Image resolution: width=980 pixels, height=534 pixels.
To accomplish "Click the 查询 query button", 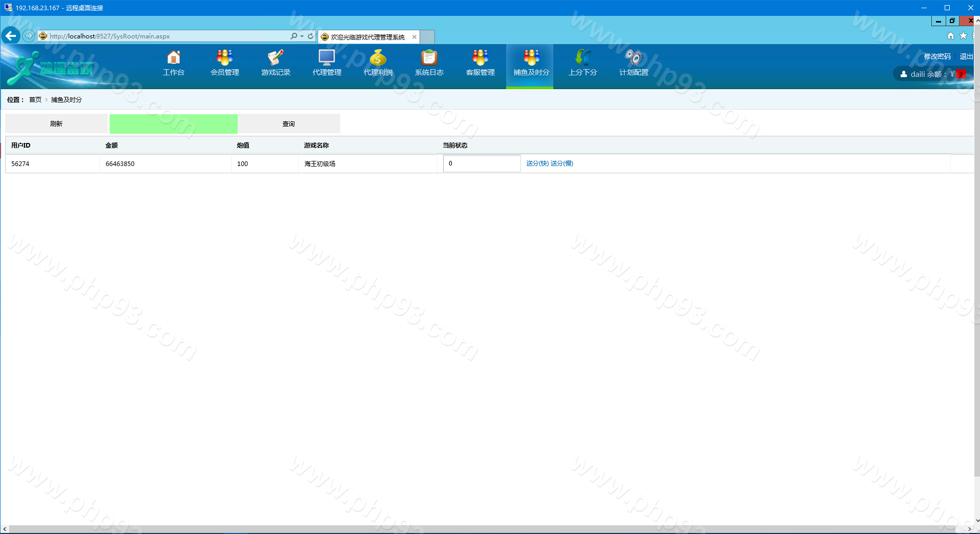I will pyautogui.click(x=288, y=124).
